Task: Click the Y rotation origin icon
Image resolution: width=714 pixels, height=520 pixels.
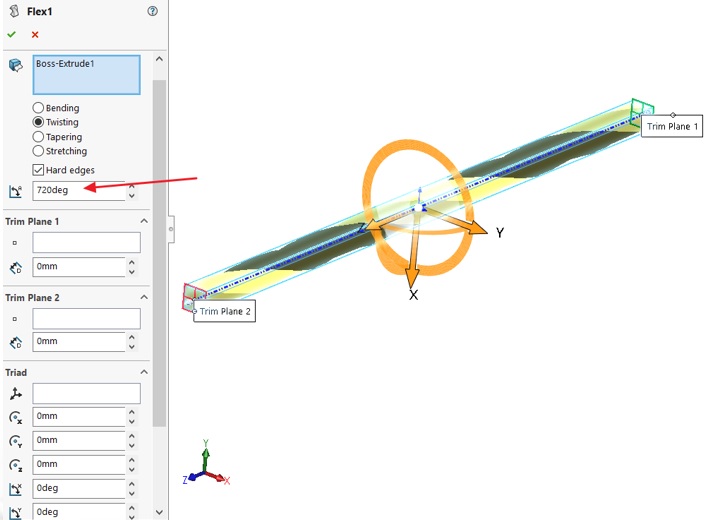Action: point(15,441)
